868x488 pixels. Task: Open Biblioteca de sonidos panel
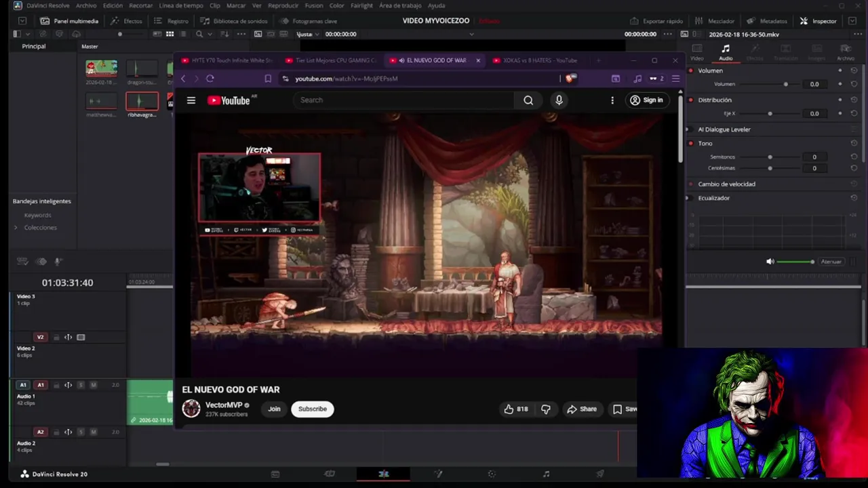(x=233, y=21)
